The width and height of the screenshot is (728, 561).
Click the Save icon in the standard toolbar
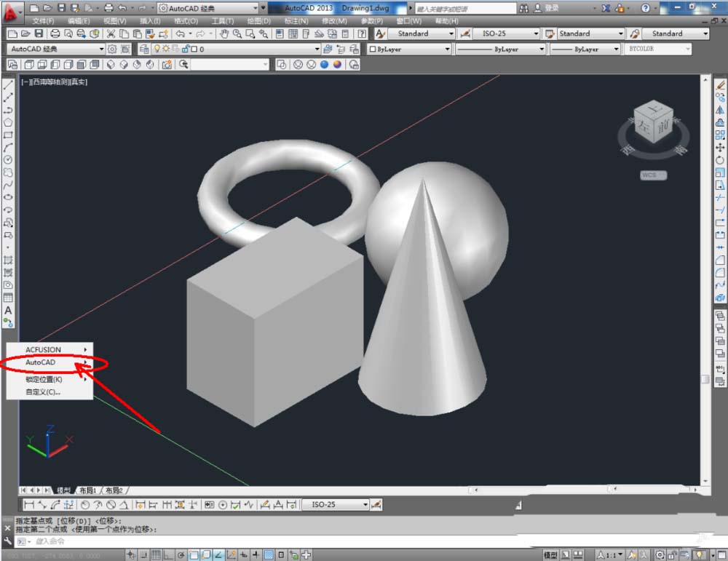[39, 34]
